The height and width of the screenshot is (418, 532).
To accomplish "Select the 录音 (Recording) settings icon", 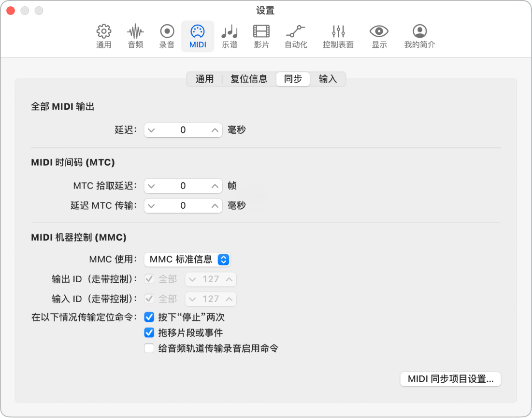I will [x=166, y=36].
